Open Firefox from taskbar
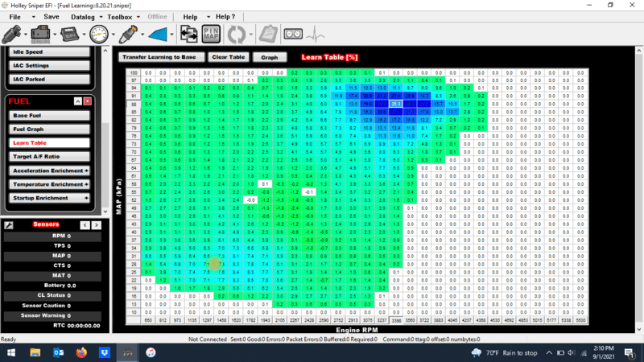This screenshot has height=362, width=644. coord(81,352)
